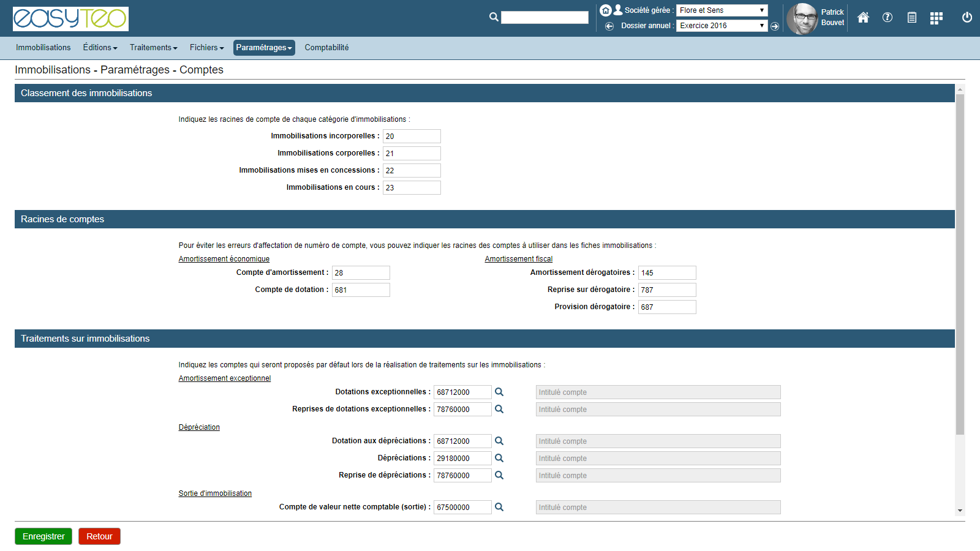The image size is (980, 551).
Task: Open the notepad icon in the header
Action: [x=912, y=18]
